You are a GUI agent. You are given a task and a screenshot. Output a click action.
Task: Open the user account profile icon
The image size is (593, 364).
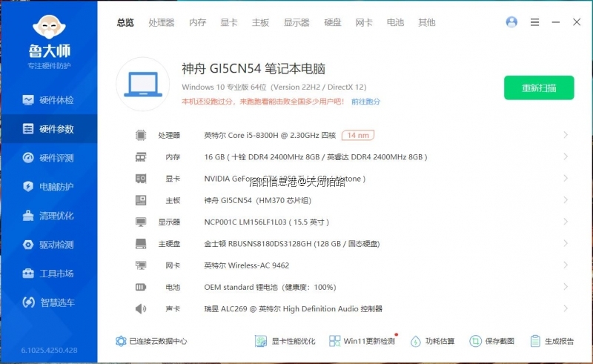tap(511, 22)
